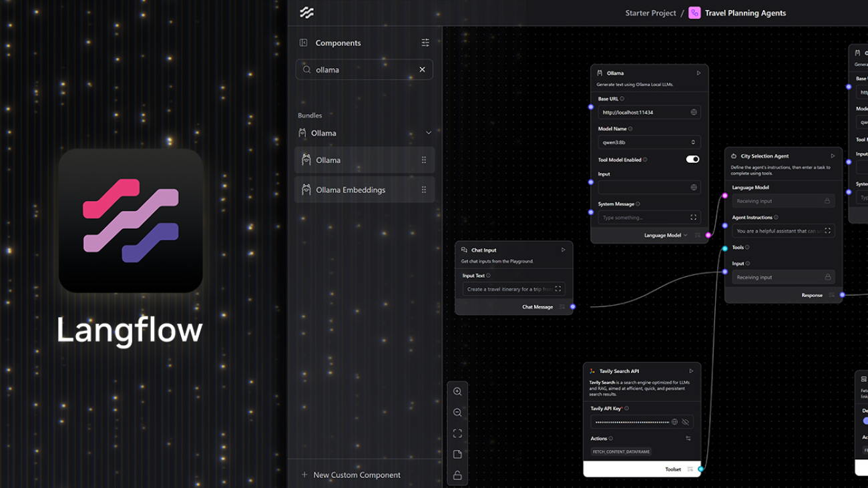868x488 pixels.
Task: Add a sticky note icon
Action: click(457, 455)
